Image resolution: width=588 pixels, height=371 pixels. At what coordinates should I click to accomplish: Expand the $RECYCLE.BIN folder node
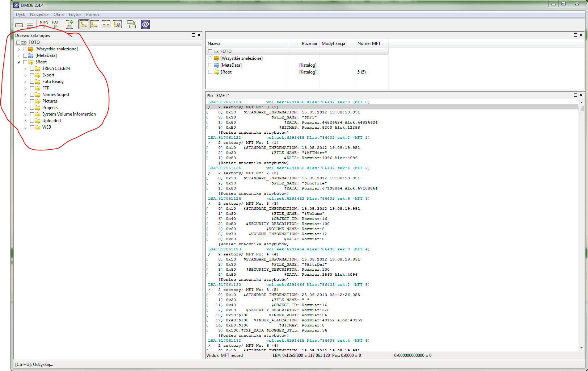[25, 69]
